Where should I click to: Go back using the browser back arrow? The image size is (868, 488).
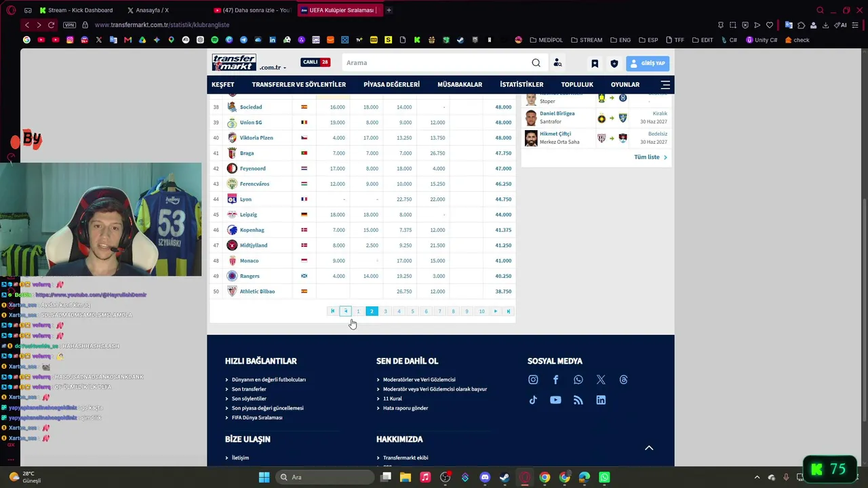click(x=26, y=25)
